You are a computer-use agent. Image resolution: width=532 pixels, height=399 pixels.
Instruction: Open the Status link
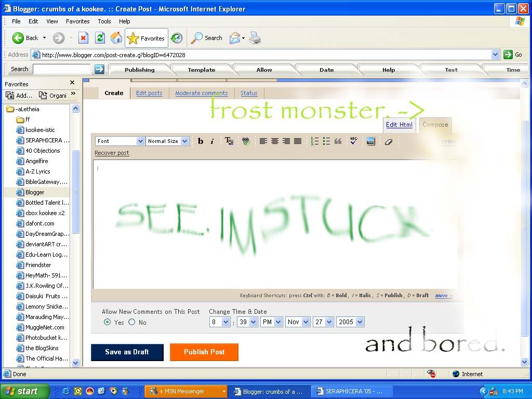pyautogui.click(x=249, y=93)
